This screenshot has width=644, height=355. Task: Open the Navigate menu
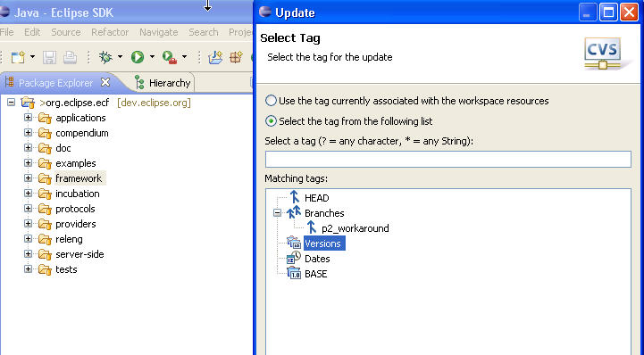point(158,32)
